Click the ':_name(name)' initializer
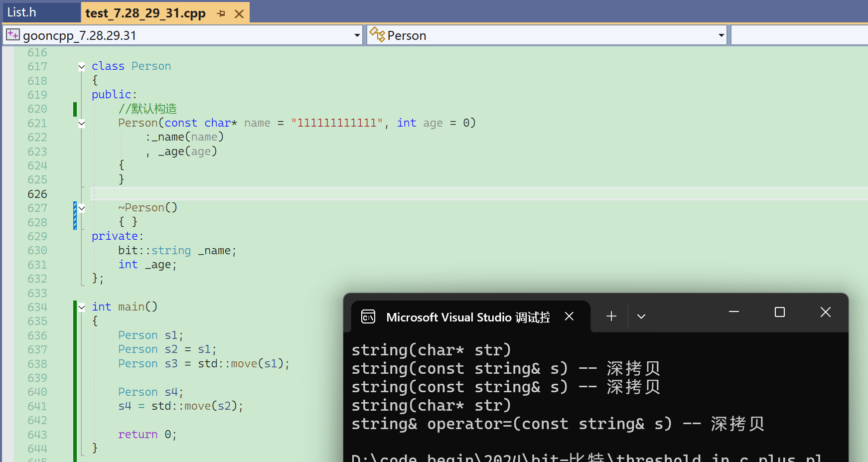This screenshot has height=462, width=868. [184, 137]
